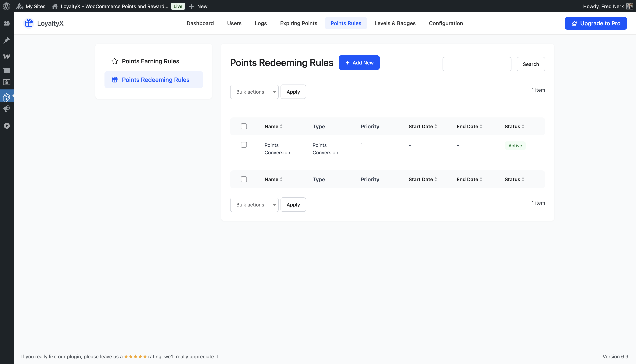Open the top Bulk actions dropdown
The width and height of the screenshot is (636, 364).
point(254,92)
